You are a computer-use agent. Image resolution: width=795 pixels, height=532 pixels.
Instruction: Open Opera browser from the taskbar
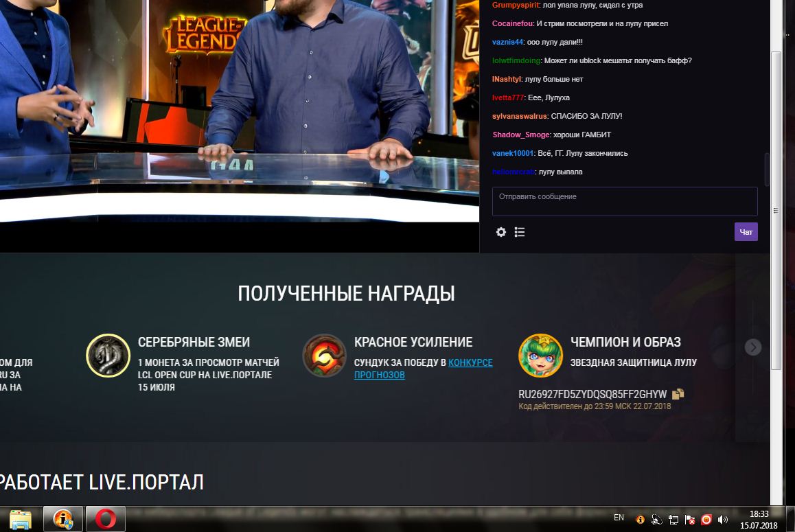pyautogui.click(x=105, y=519)
